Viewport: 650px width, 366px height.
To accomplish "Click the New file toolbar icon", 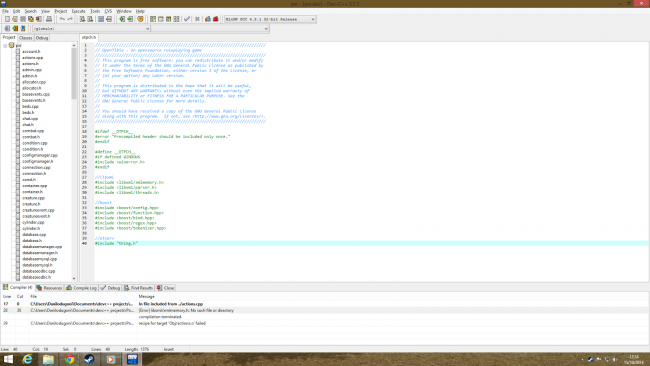I will click(x=7, y=19).
